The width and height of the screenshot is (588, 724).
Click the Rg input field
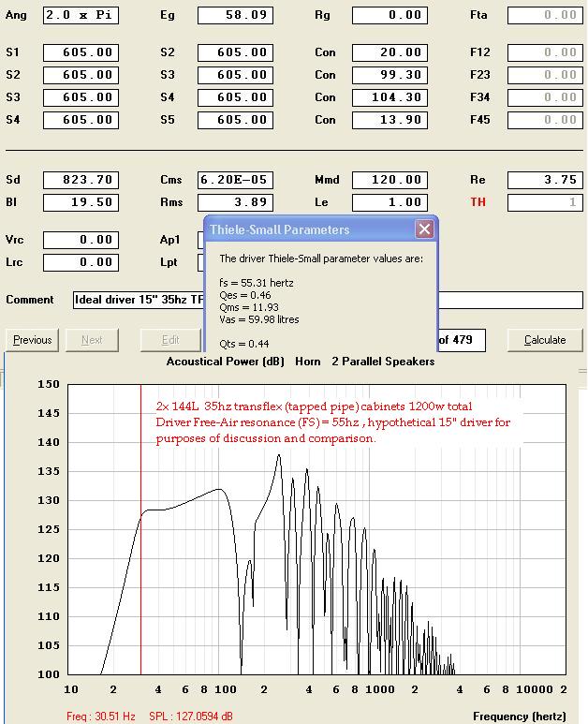pos(390,15)
